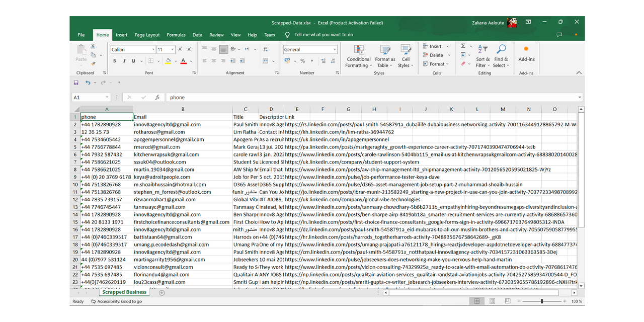Click the Insert Function fx icon
Screen dimensions: 644x322
pos(157,97)
